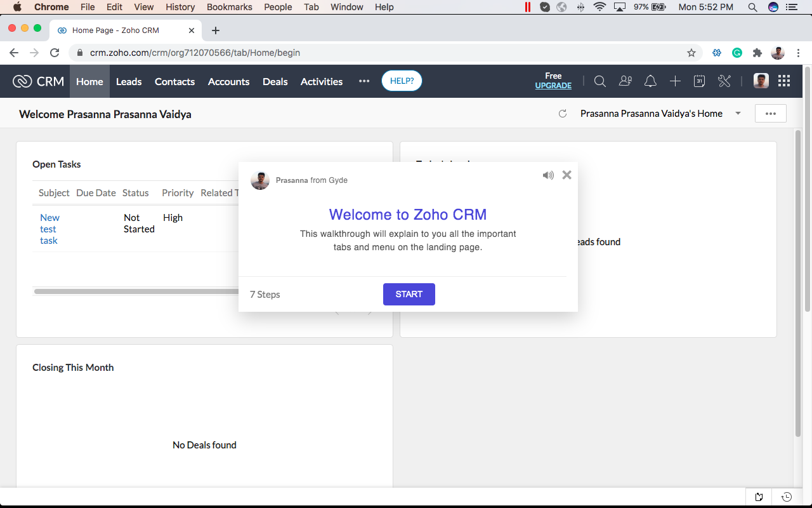
Task: Select the Home Page - Zoho CRM browser tab
Action: pos(124,30)
